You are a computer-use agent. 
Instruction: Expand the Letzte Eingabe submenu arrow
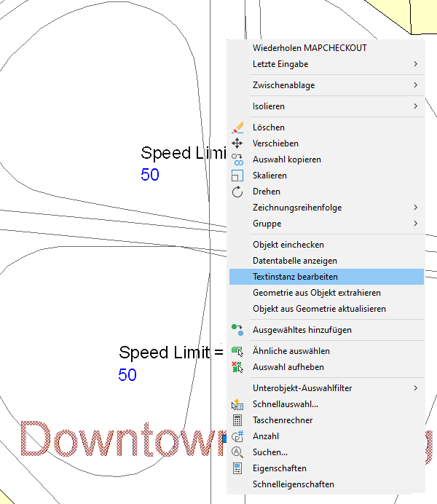click(x=415, y=64)
